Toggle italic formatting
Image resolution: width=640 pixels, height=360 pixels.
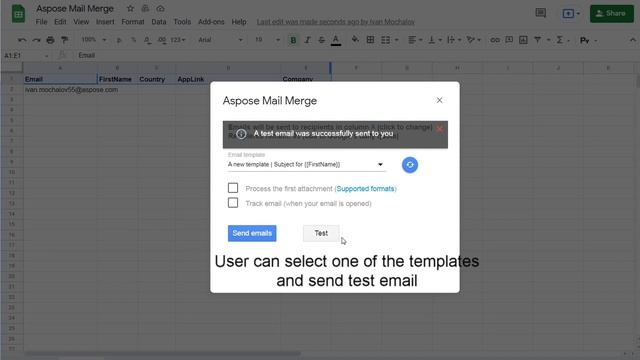coord(307,40)
